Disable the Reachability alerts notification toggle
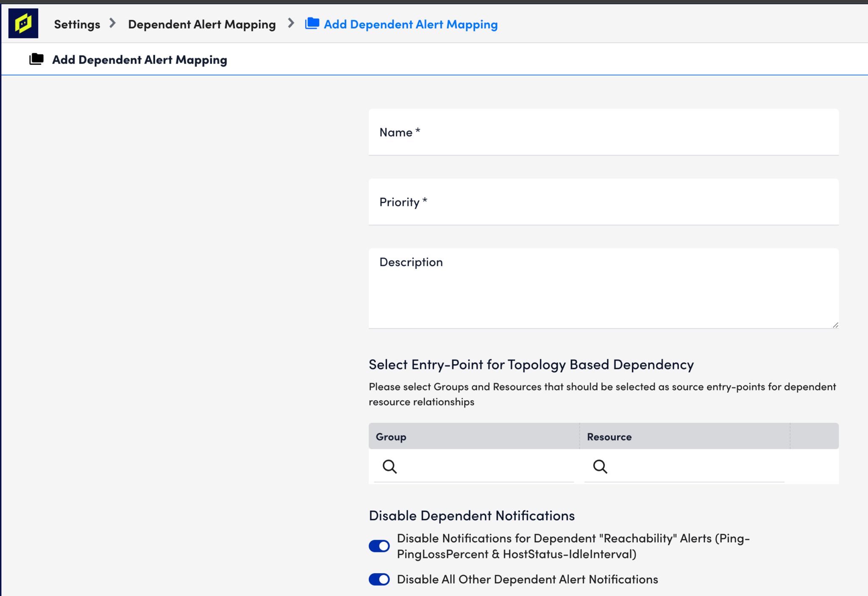 pyautogui.click(x=379, y=546)
